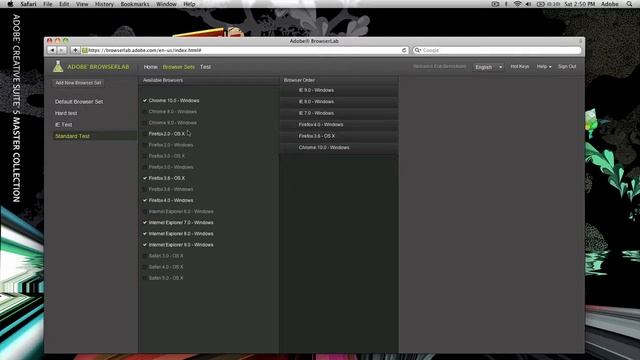
Task: Check Firefox 3.6 - Windows
Action: coord(145,189)
